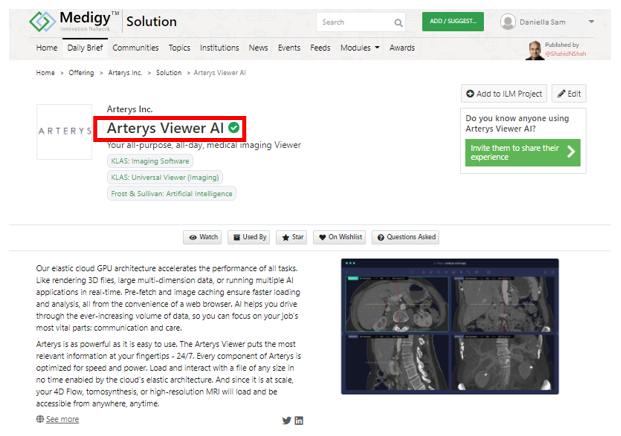621x436 pixels.
Task: Click the ADD / SUGGEST button
Action: [x=453, y=21]
